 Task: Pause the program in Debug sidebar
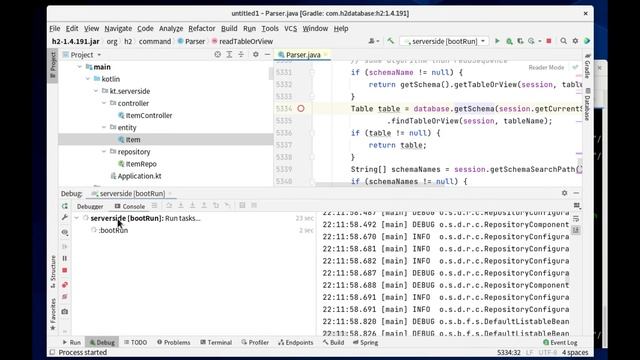pos(64,258)
